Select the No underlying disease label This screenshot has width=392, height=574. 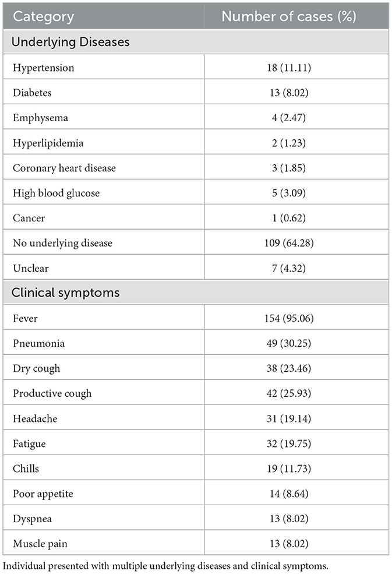(62, 243)
